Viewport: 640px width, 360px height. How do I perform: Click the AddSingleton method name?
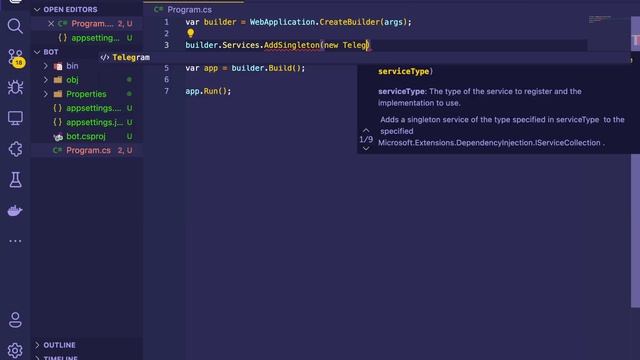292,45
